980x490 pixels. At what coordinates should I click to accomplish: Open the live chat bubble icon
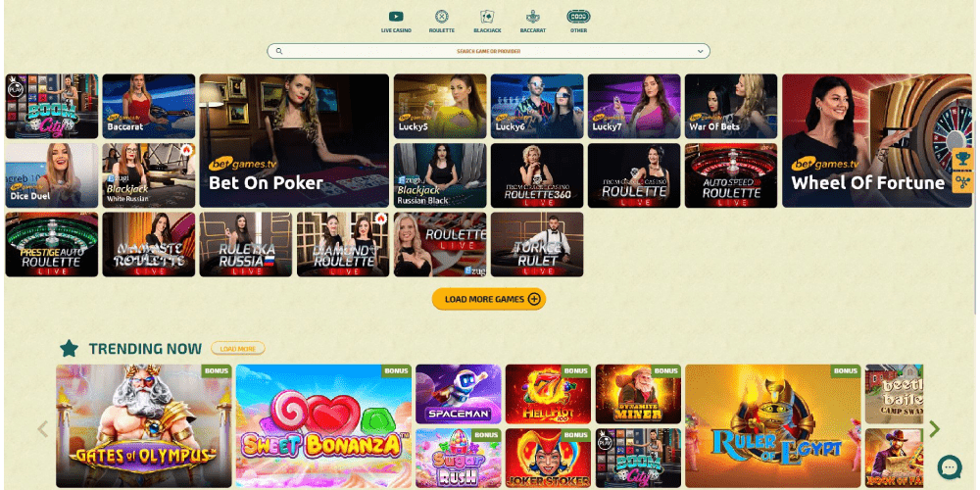[x=950, y=466]
